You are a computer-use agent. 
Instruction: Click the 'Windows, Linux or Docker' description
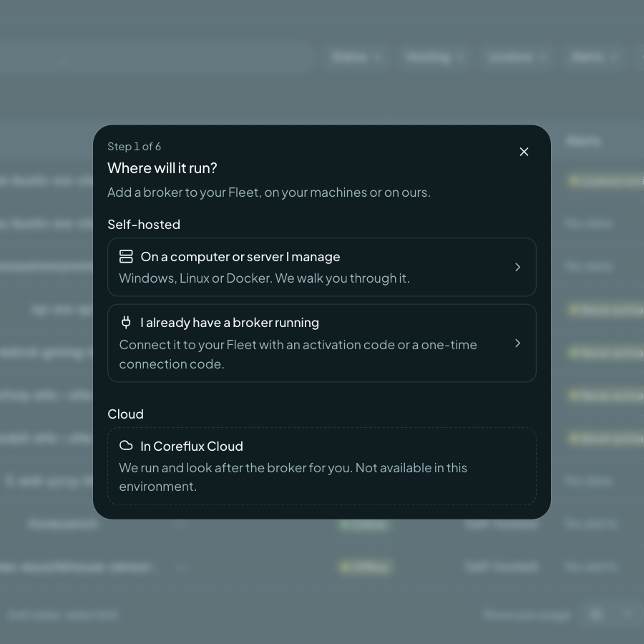[x=265, y=278]
